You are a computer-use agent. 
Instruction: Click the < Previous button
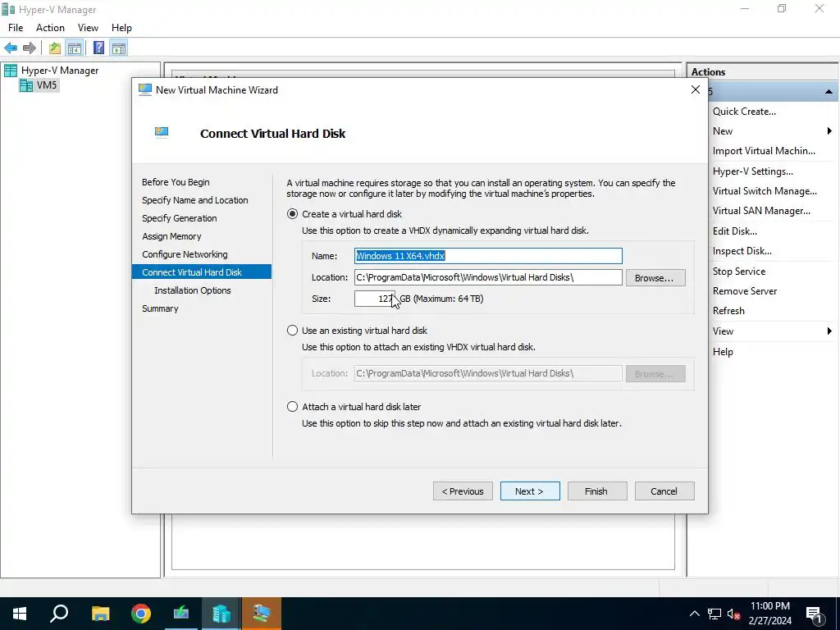[x=463, y=491]
